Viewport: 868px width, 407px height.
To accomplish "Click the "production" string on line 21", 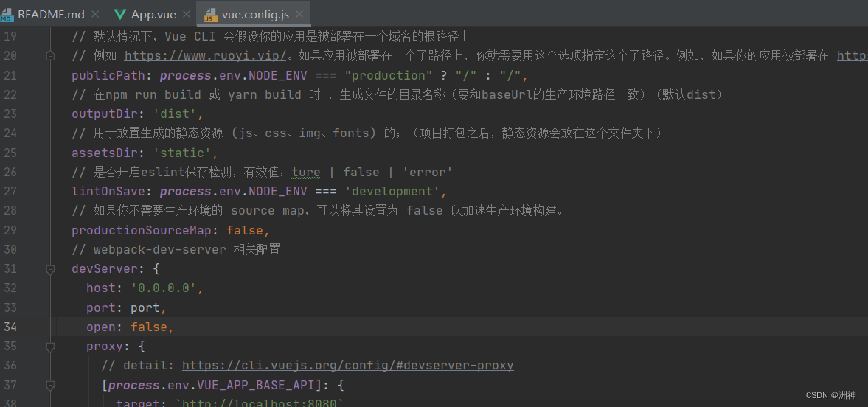I will click(388, 75).
